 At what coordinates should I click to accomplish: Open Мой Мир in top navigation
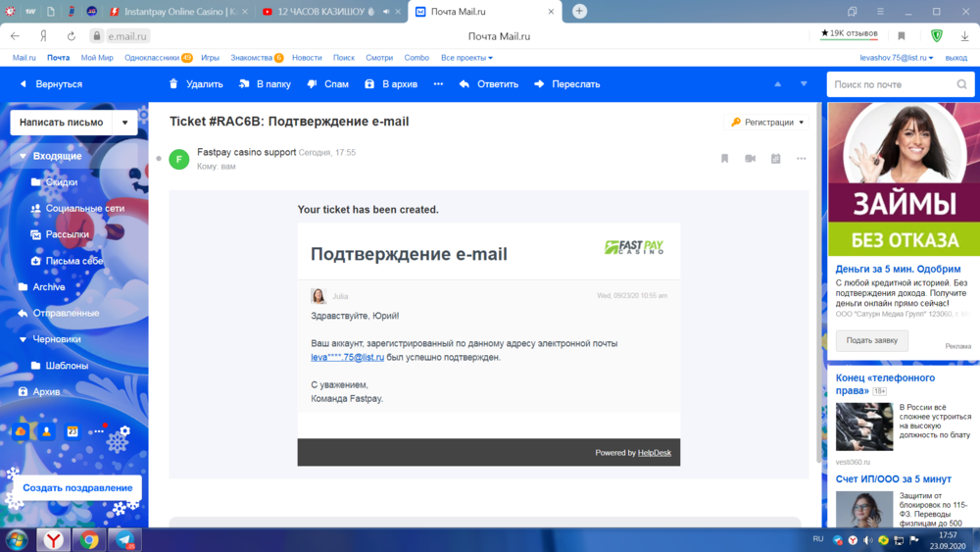97,58
